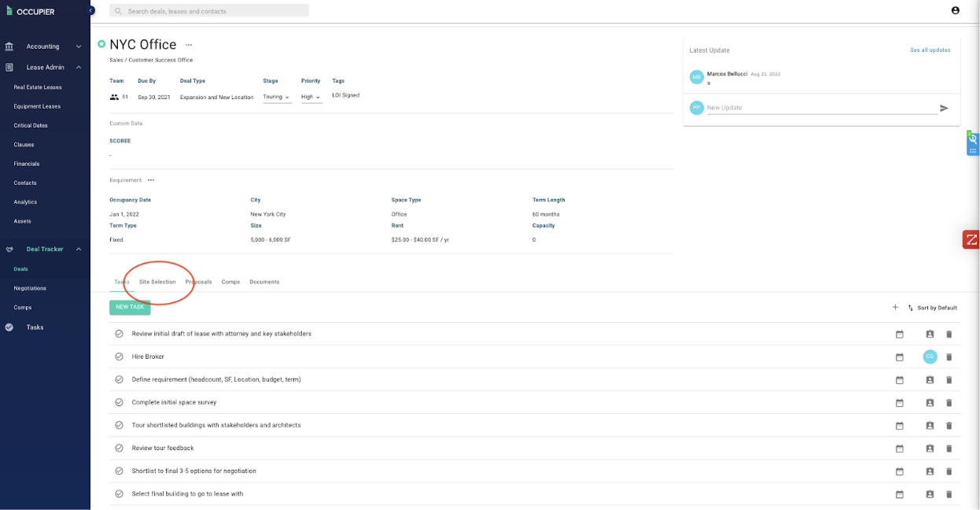Go to Tasks in the sidebar
The height and width of the screenshot is (510, 980).
(x=35, y=327)
